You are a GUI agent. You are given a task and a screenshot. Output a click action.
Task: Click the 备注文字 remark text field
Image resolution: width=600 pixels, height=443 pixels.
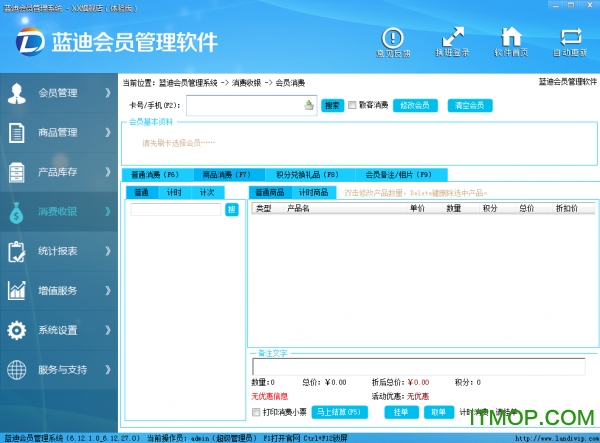click(419, 366)
